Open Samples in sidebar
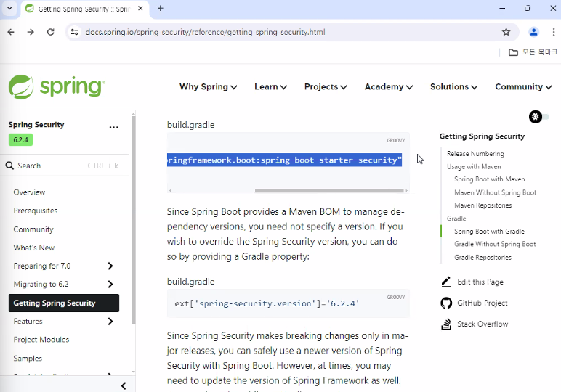Image resolution: width=561 pixels, height=392 pixels. pos(28,358)
